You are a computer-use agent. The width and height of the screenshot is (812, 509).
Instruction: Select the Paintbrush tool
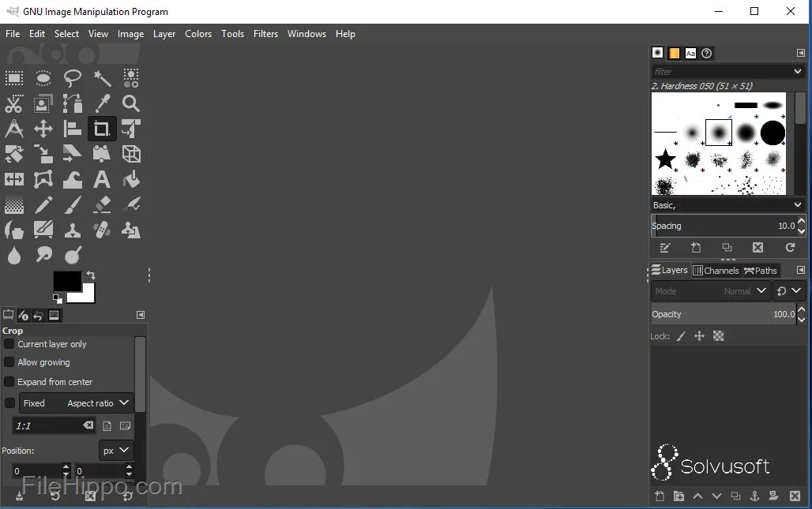pyautogui.click(x=73, y=205)
